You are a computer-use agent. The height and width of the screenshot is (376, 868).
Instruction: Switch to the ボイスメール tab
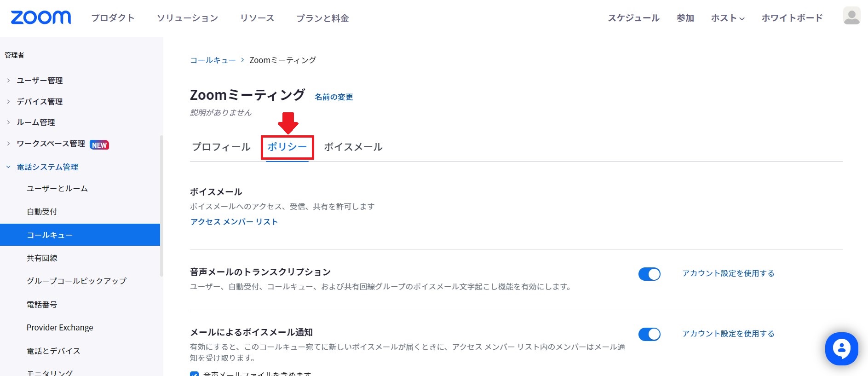[x=353, y=147]
